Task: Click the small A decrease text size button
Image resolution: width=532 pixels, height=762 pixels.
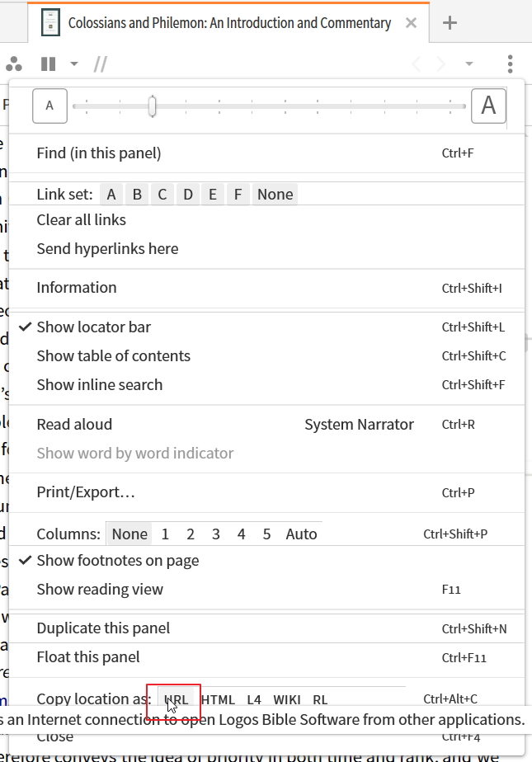Action: [49, 106]
